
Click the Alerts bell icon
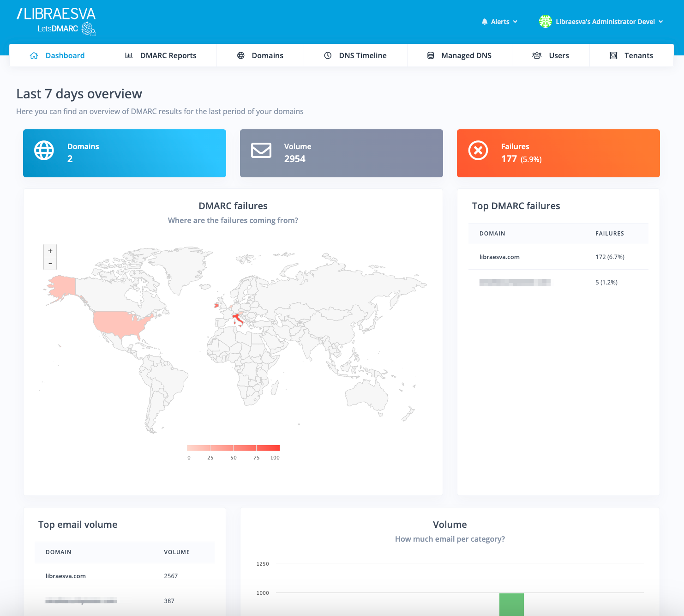485,21
